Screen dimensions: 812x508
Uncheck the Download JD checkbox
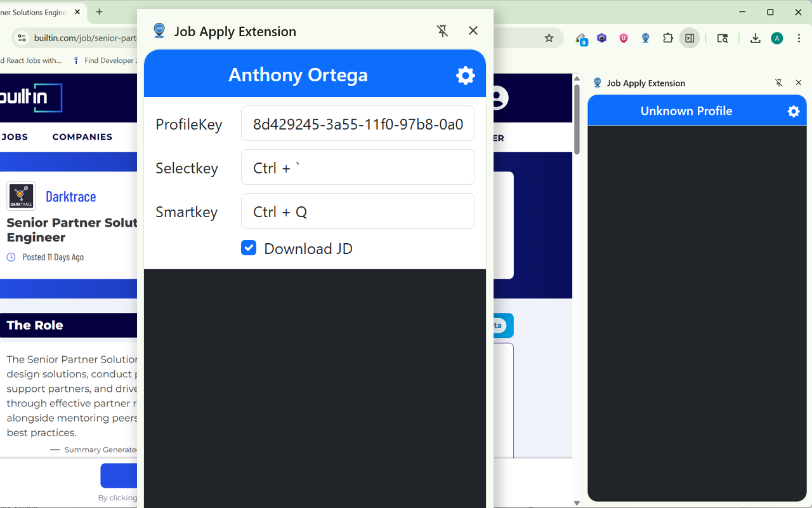[x=249, y=248]
